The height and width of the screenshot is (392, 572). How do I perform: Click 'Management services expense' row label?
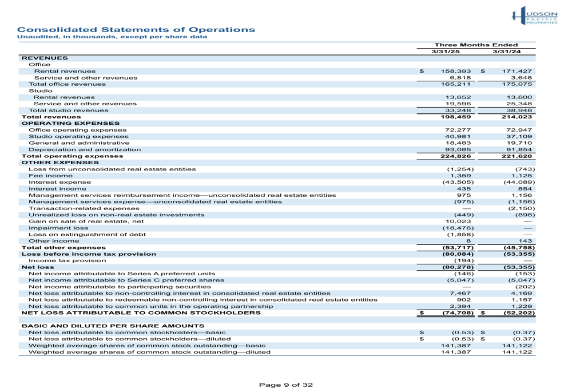coord(156,202)
